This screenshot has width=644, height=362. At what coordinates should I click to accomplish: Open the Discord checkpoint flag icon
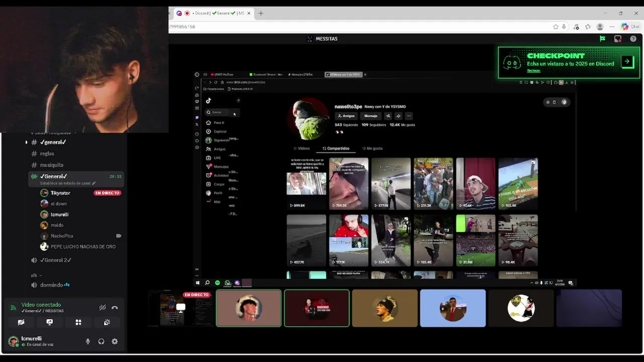coord(602,39)
